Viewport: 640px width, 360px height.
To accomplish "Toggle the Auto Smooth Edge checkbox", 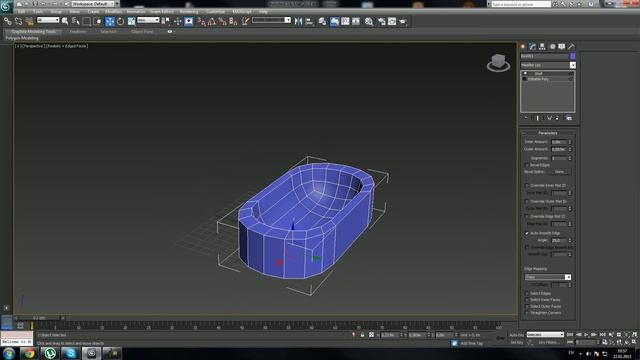I will click(527, 233).
